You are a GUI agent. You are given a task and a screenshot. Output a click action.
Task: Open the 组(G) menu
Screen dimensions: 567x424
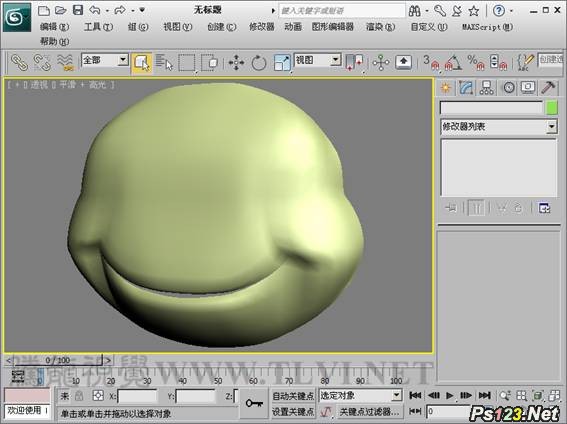[138, 27]
